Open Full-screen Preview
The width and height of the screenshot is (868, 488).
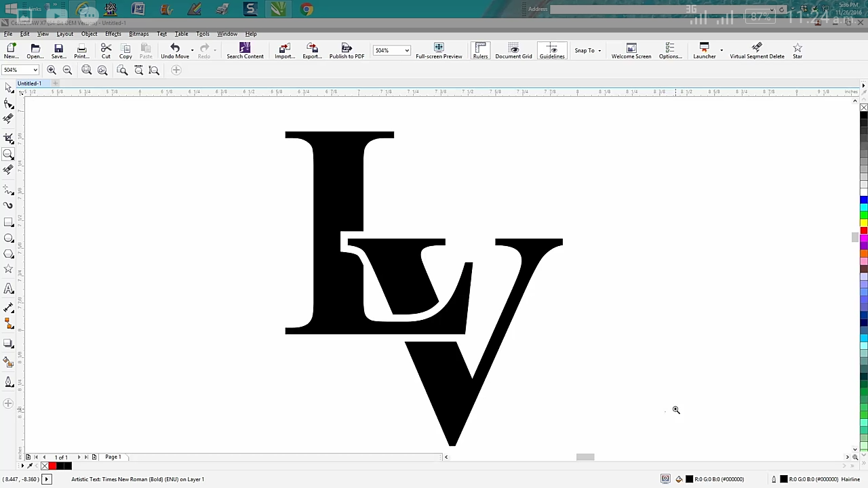[x=439, y=51]
